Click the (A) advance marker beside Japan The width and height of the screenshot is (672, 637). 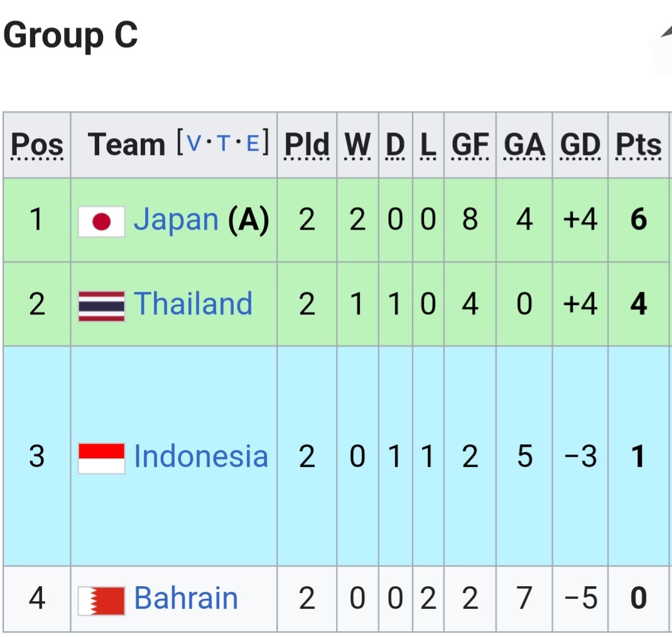pyautogui.click(x=249, y=220)
